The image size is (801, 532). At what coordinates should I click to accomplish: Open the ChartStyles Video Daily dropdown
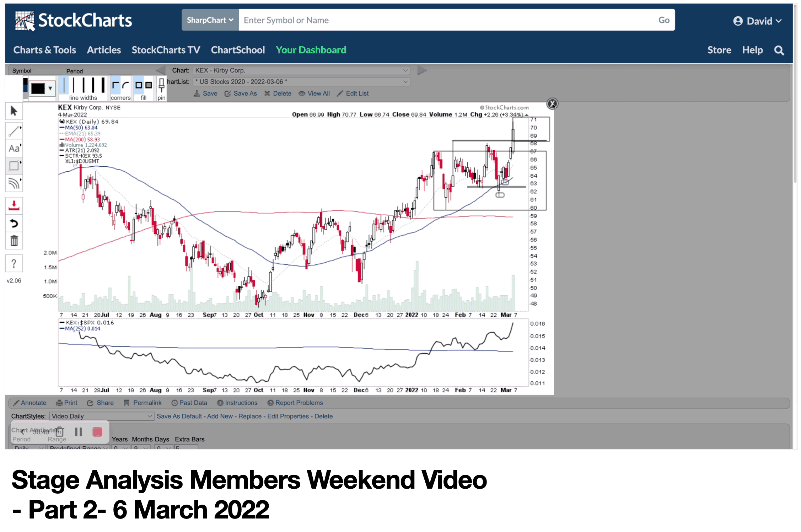click(x=101, y=416)
